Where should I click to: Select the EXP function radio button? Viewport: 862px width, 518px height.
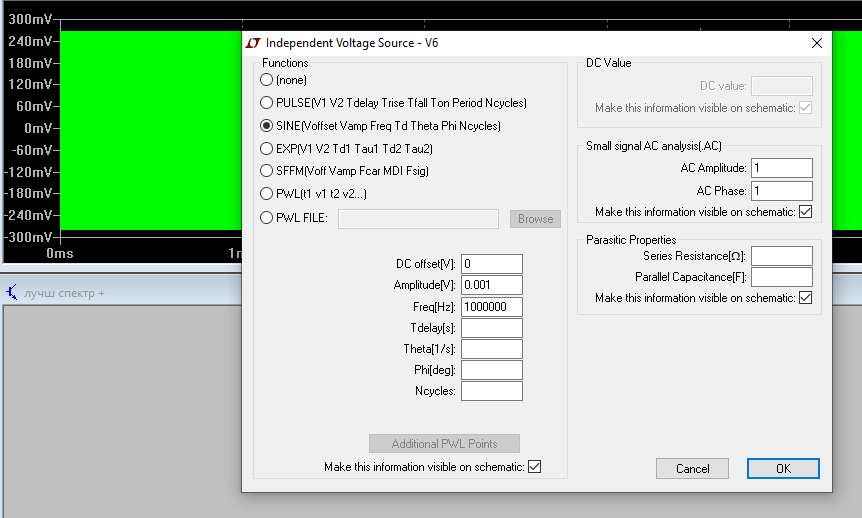(x=267, y=148)
